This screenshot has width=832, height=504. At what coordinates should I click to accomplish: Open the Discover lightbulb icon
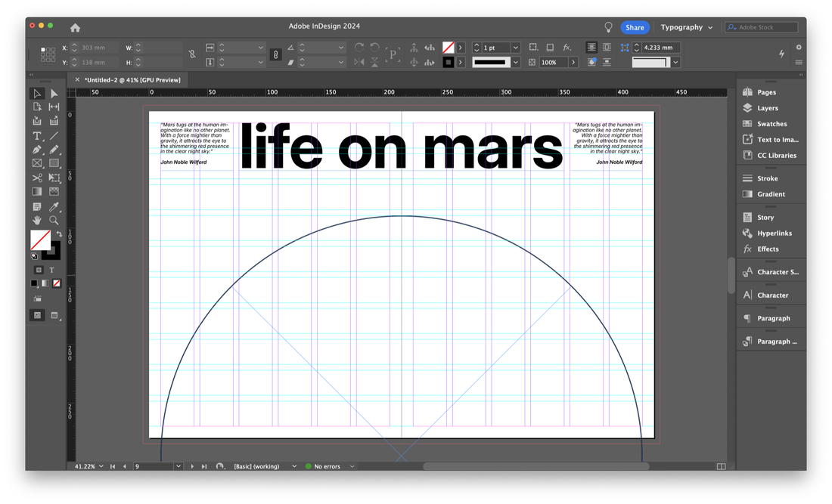[x=609, y=27]
